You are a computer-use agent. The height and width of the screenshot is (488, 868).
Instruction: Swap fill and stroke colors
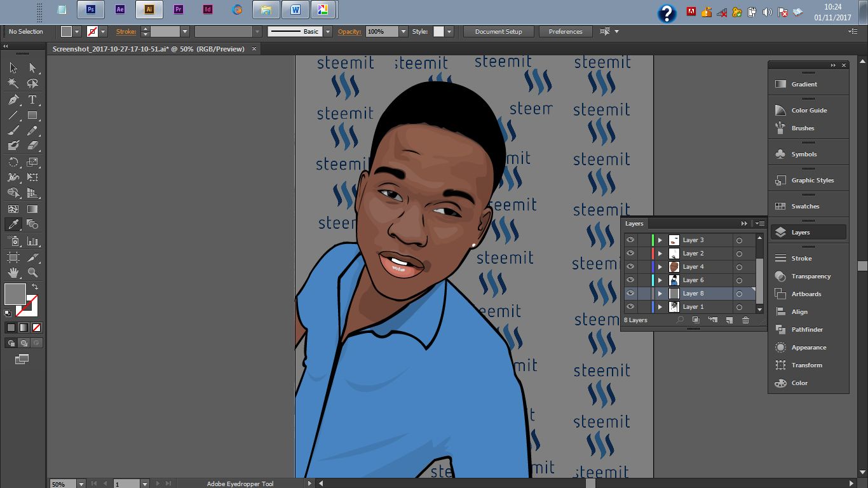[x=34, y=287]
